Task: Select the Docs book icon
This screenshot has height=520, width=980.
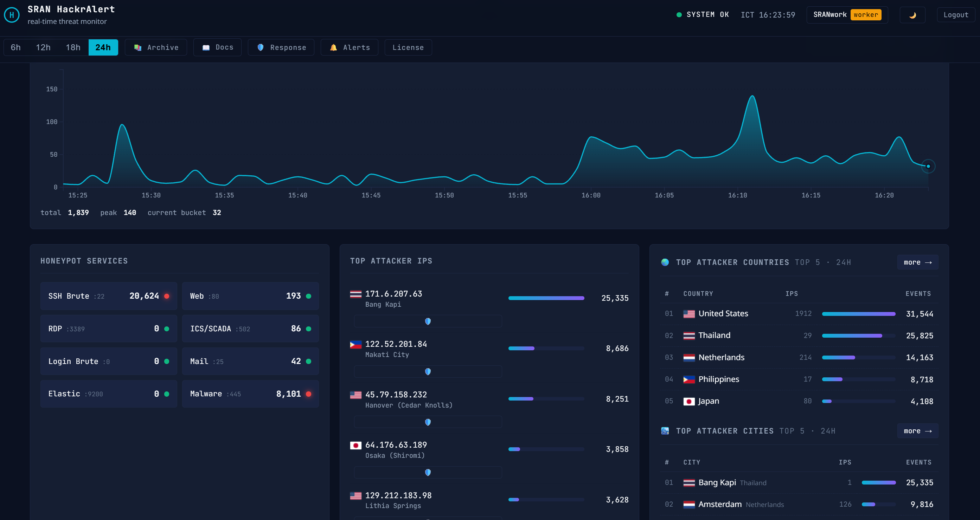Action: (206, 47)
